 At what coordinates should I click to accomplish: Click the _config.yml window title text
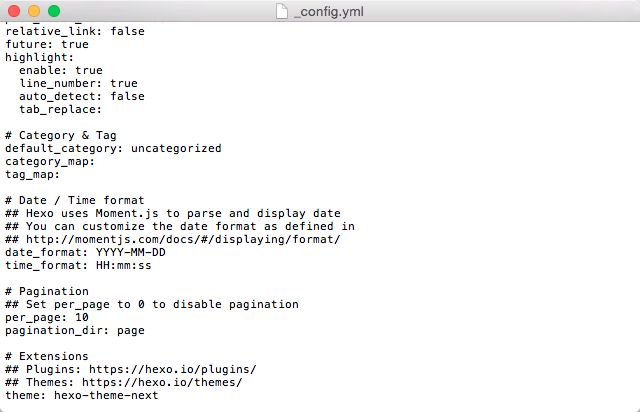(x=328, y=11)
